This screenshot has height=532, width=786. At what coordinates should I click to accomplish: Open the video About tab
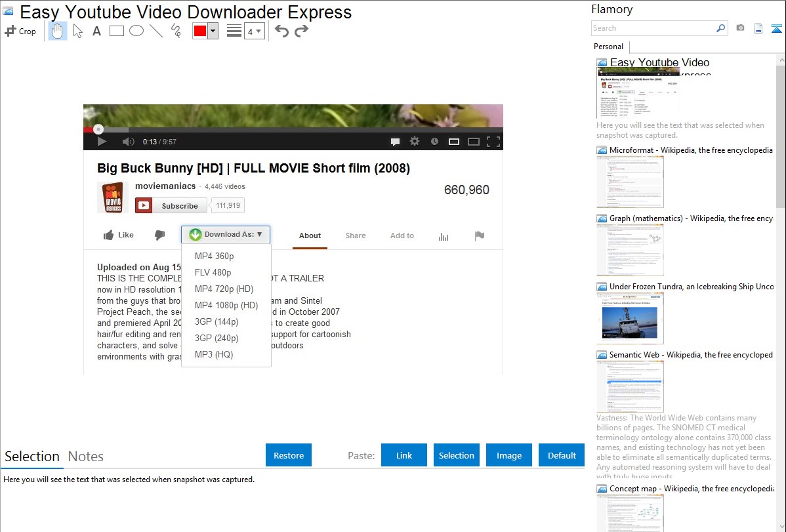310,235
